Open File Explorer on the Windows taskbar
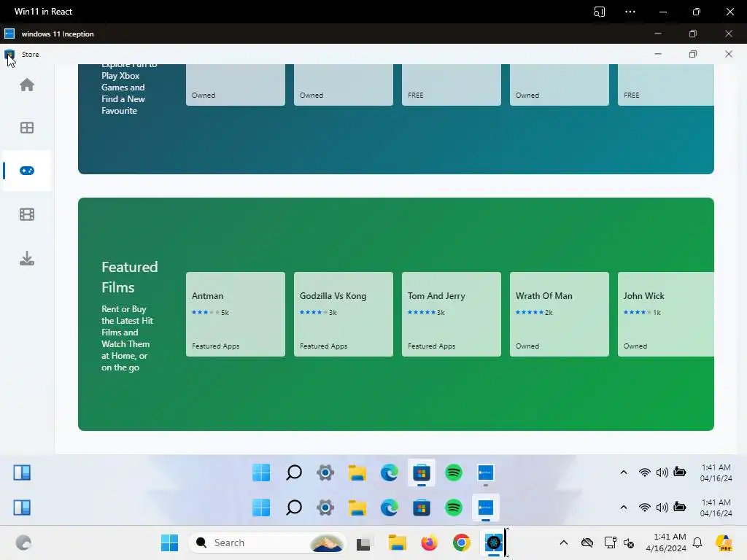This screenshot has height=560, width=747. (397, 542)
